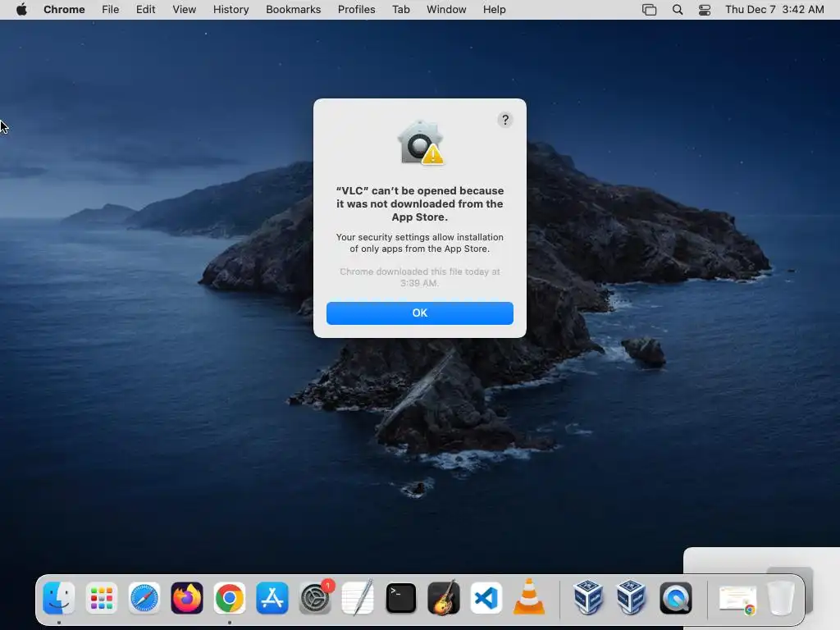
Task: Open the App Store from the Dock
Action: (x=272, y=598)
